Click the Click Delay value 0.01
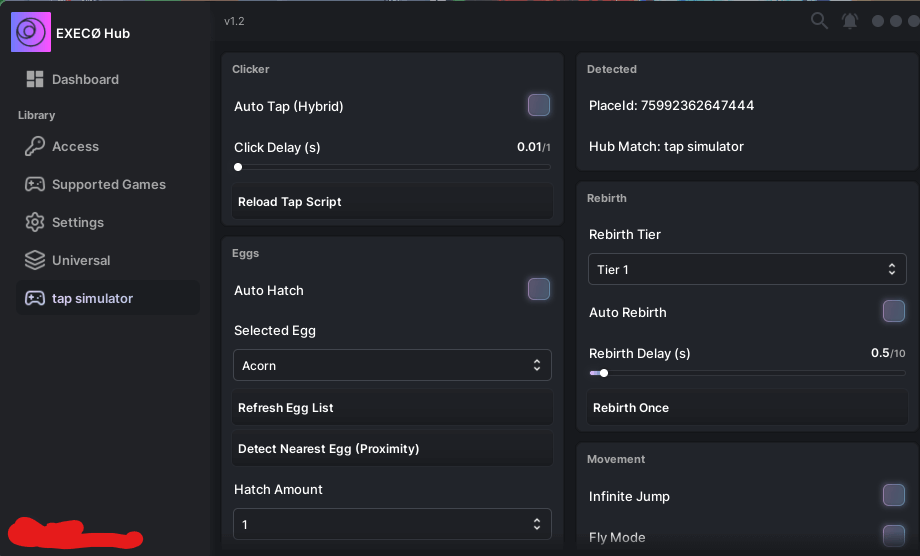 tap(529, 147)
